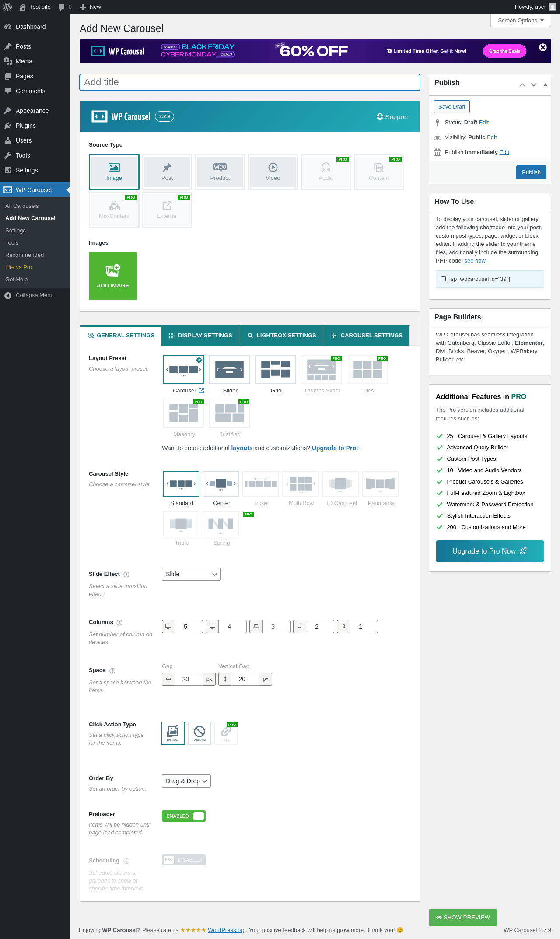The height and width of the screenshot is (939, 560).
Task: Choose the Carousel layout preset
Action: 184,370
